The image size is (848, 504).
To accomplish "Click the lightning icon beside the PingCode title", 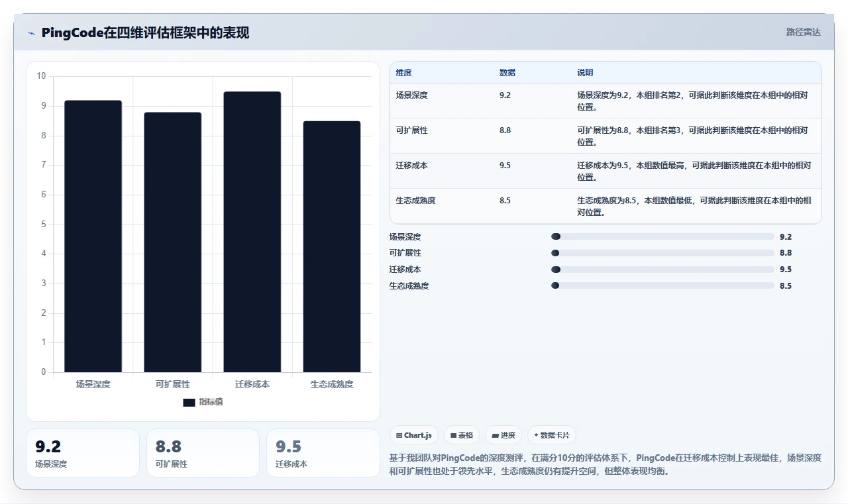I will click(31, 33).
